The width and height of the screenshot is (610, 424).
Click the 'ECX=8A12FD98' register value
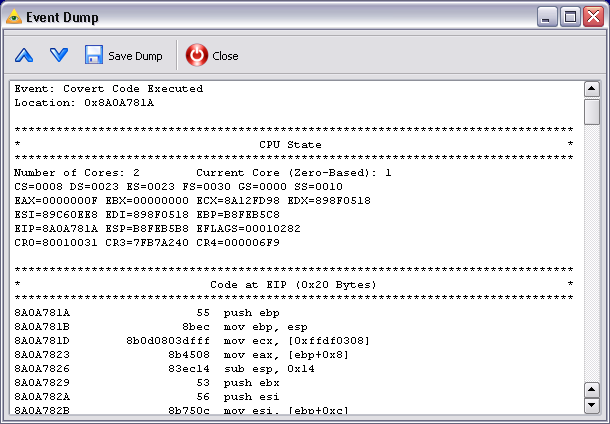point(238,201)
